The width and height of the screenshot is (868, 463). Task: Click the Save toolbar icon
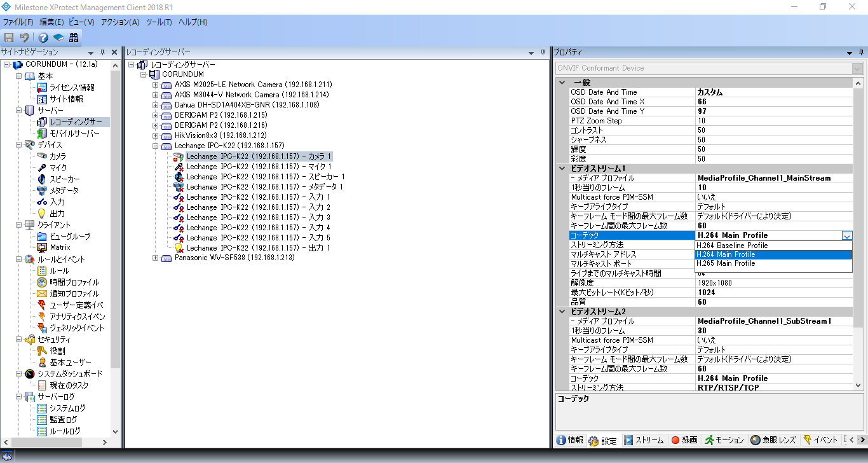(9, 38)
